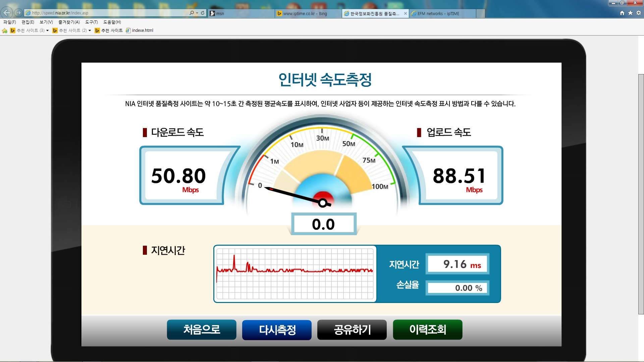The height and width of the screenshot is (362, 644).
Task: Click the speedometer gauge needle center
Action: click(323, 203)
